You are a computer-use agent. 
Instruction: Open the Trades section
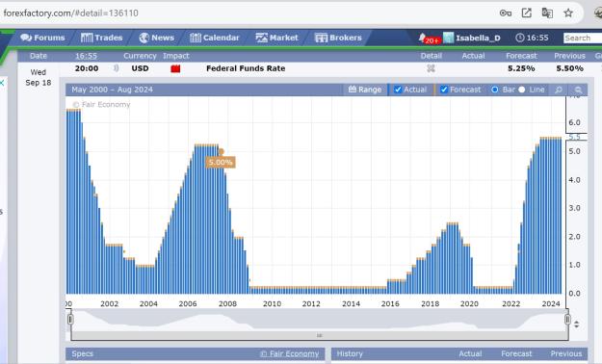coord(102,38)
